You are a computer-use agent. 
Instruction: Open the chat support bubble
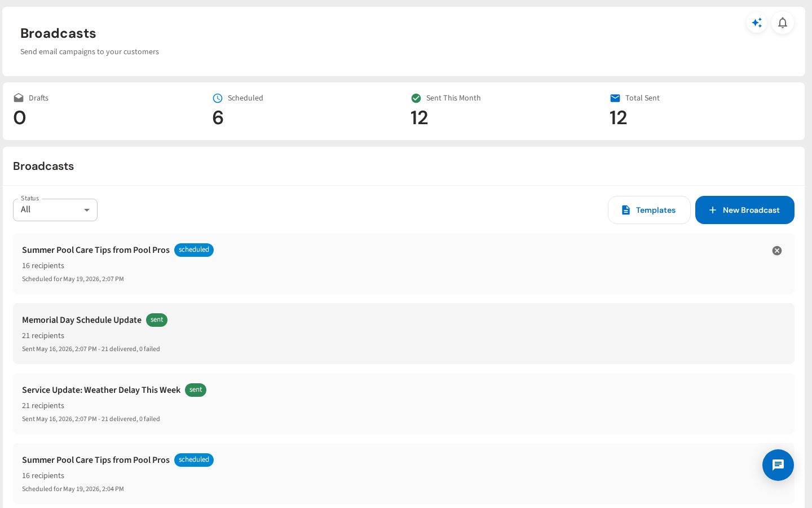(x=778, y=465)
